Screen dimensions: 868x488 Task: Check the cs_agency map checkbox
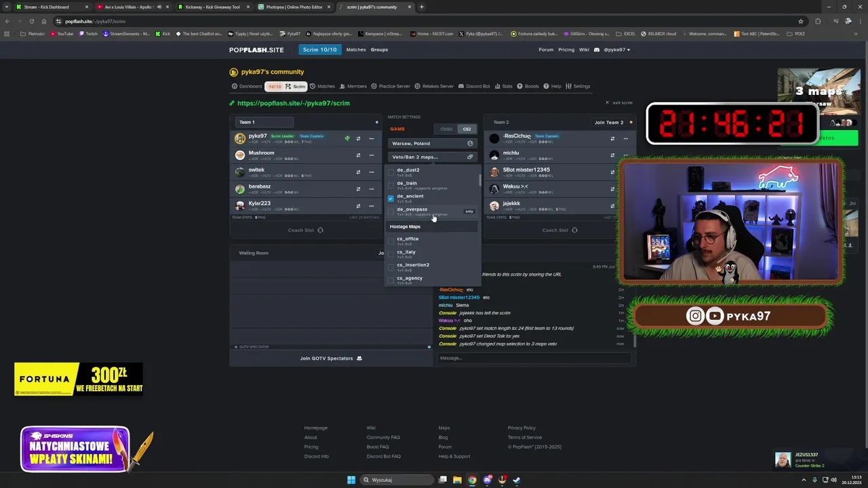391,280
